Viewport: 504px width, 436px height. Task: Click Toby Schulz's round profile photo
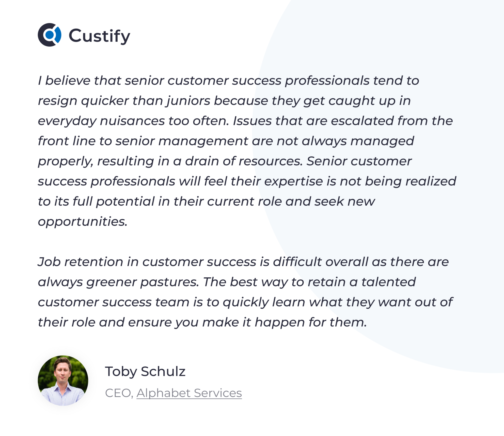pos(63,380)
